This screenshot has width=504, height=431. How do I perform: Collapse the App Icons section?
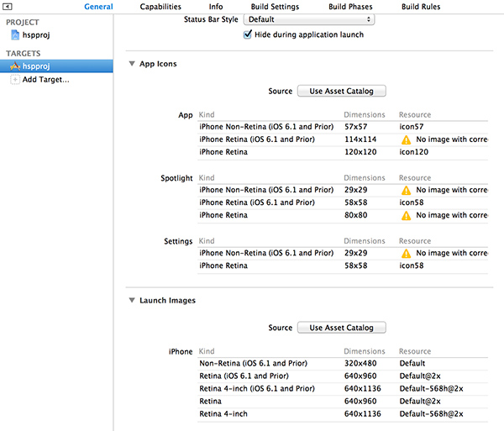pos(132,64)
